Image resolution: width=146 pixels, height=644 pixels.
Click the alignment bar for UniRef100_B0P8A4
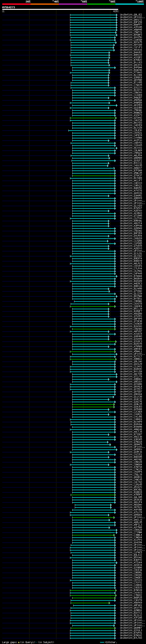[x=94, y=67]
